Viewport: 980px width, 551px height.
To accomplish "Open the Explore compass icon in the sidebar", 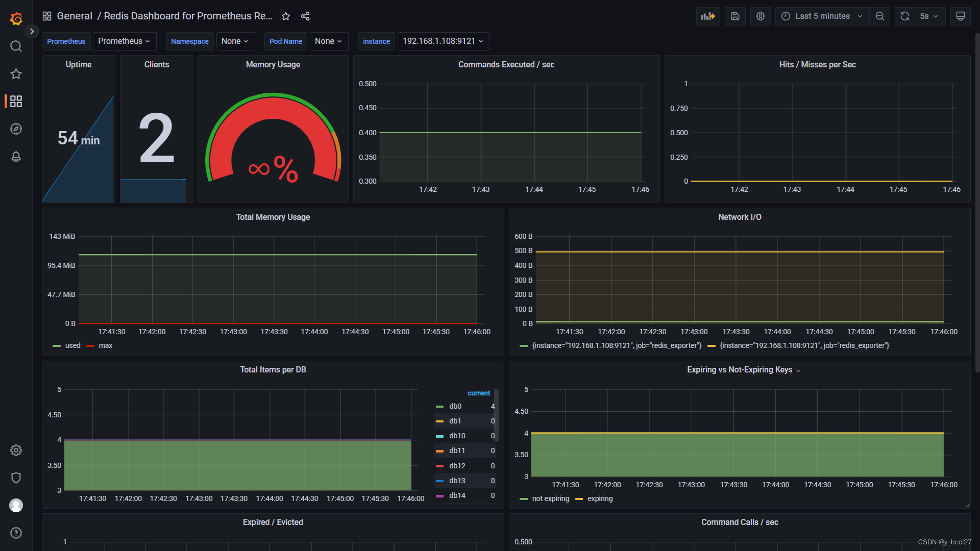I will [16, 129].
